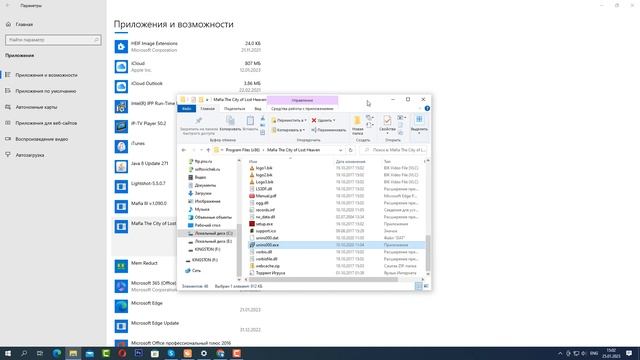Open Средства работы с приложениями tab
The width and height of the screenshot is (640, 360).
(302, 109)
